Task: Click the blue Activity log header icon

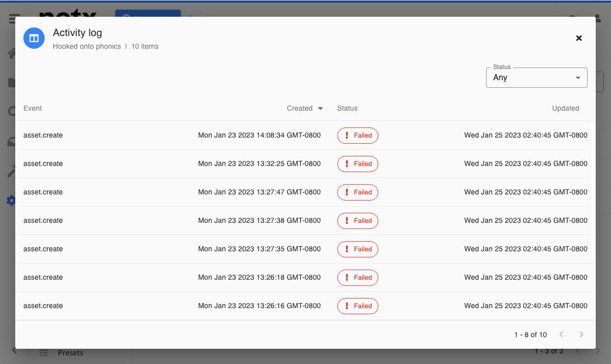Action: [34, 38]
